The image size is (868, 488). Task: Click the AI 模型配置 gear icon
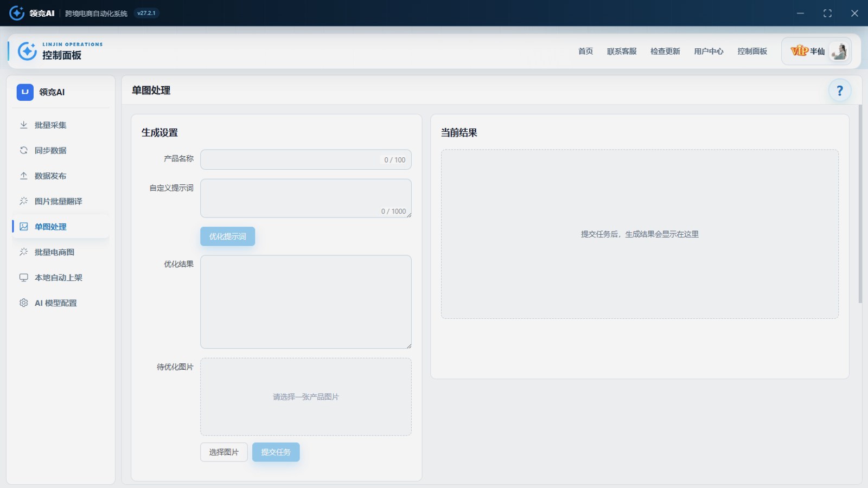[x=24, y=303]
